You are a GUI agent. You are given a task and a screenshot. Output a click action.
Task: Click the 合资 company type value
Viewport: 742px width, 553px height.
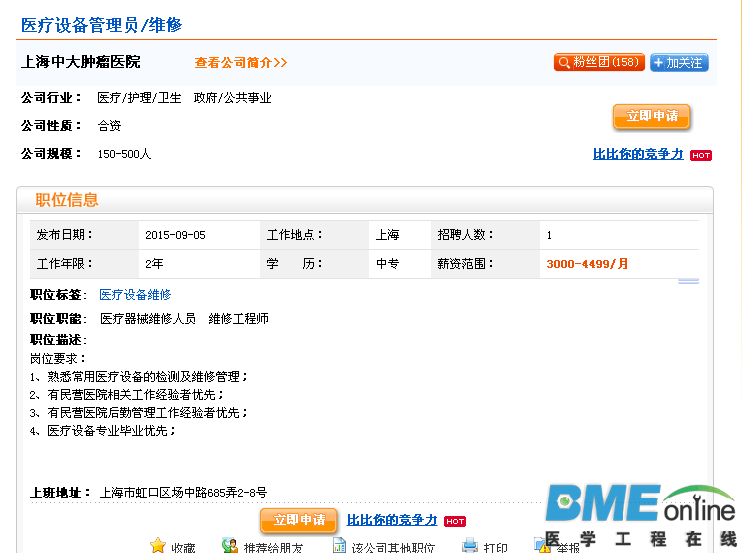pos(109,126)
